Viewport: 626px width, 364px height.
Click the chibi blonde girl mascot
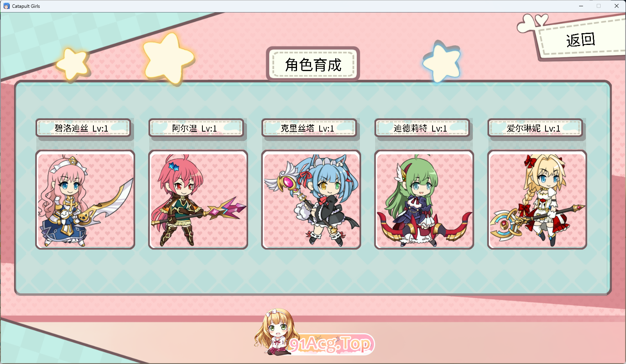click(275, 332)
